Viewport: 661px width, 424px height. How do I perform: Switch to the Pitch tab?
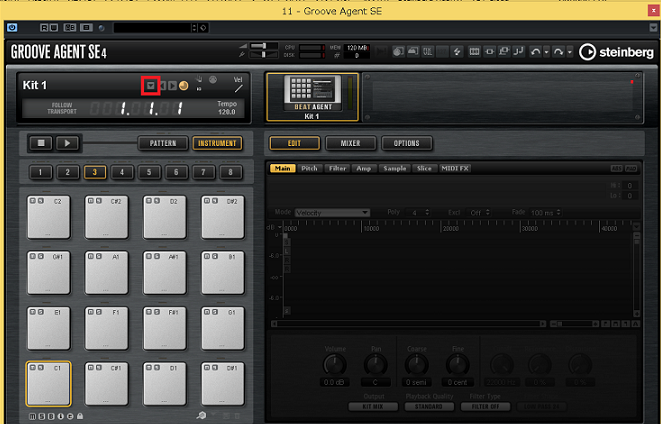point(309,168)
